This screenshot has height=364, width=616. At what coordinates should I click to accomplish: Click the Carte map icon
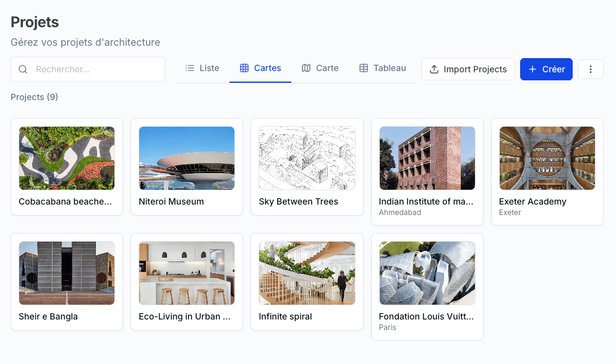[x=306, y=69]
